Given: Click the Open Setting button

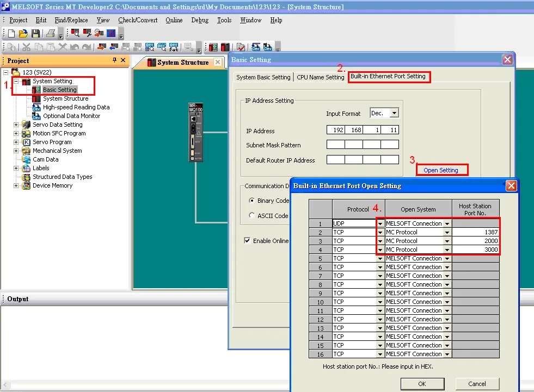Looking at the screenshot, I should tap(441, 170).
